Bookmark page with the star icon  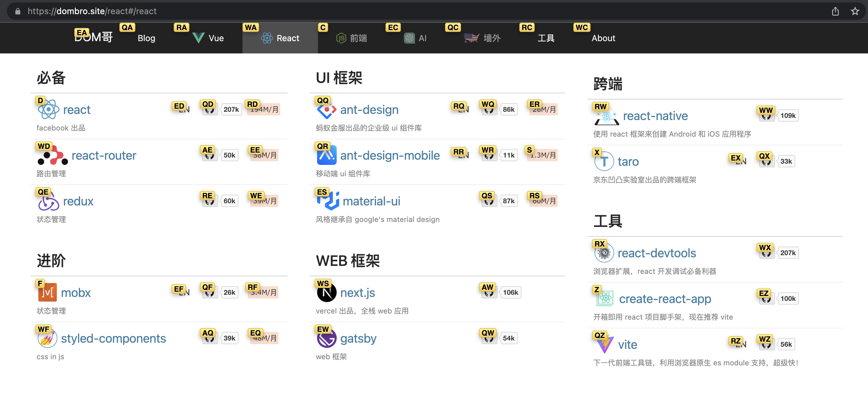(x=855, y=11)
